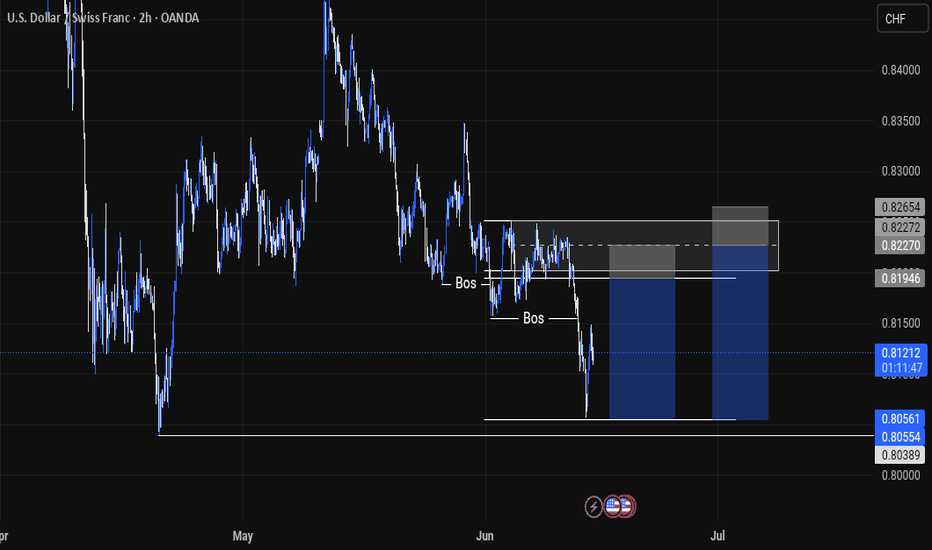Click the 0.80000 axis tick
The height and width of the screenshot is (550, 932).
pos(900,475)
